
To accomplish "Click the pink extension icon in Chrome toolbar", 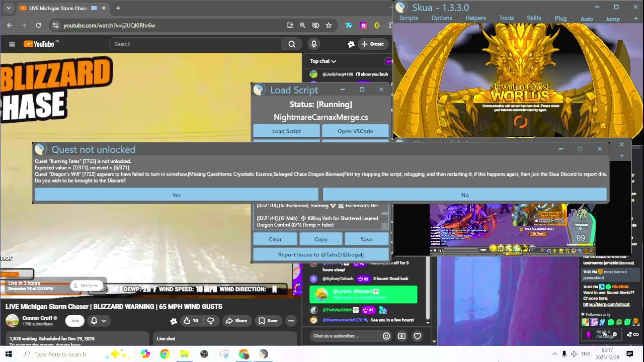I will [x=363, y=25].
